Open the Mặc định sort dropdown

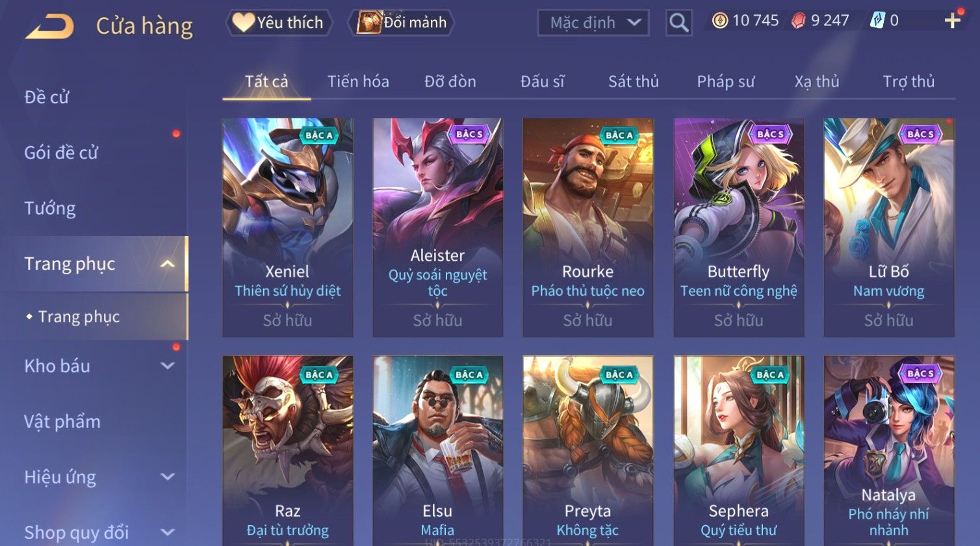(593, 23)
